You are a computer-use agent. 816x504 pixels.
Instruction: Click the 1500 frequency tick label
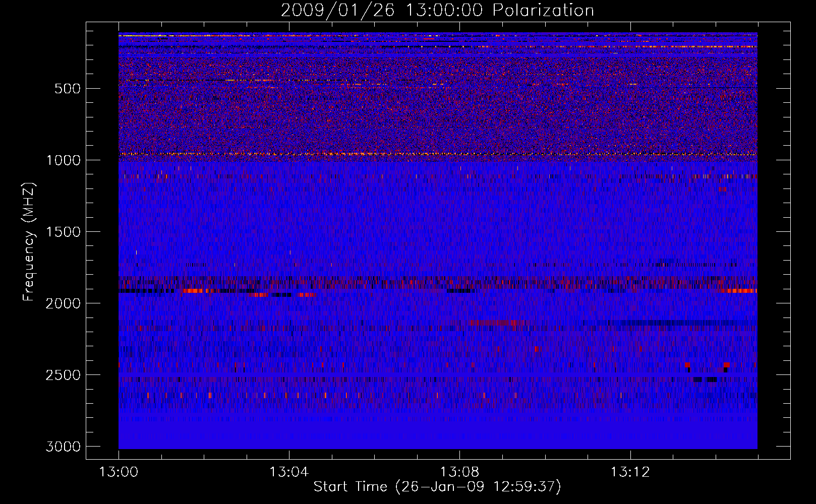[x=63, y=232]
